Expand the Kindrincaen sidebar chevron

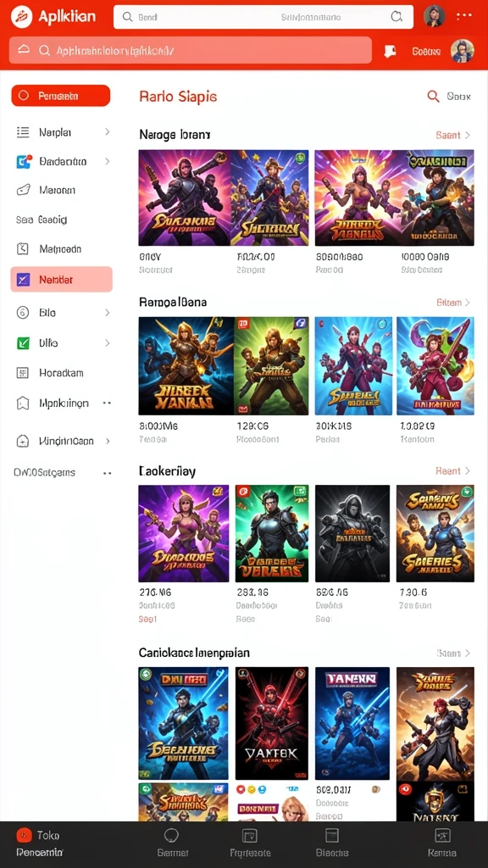point(108,441)
